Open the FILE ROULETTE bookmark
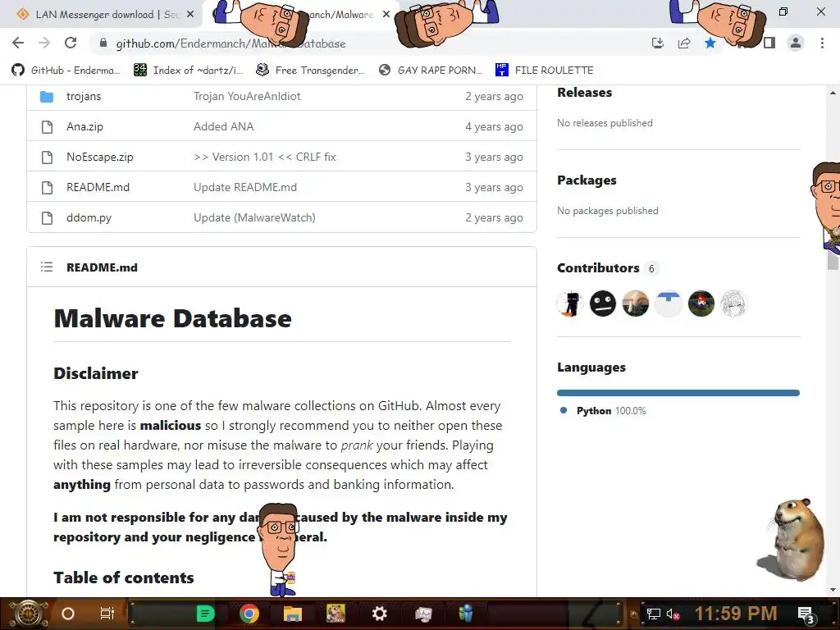Viewport: 840px width, 630px height. pyautogui.click(x=545, y=71)
